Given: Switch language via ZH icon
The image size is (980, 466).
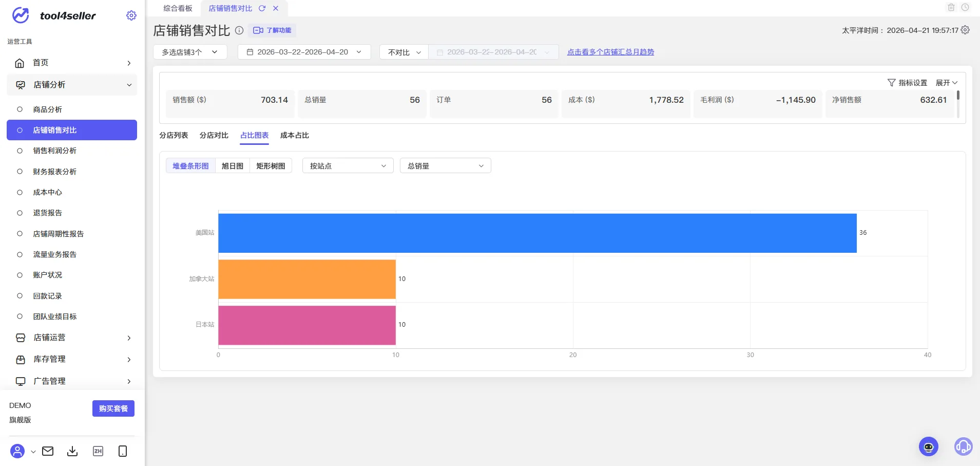Looking at the screenshot, I should (x=98, y=451).
